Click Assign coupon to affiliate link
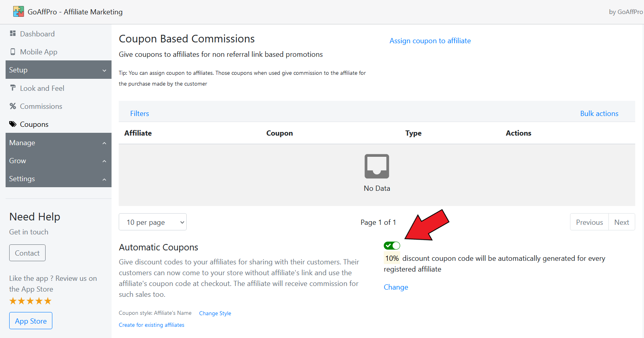 click(430, 41)
